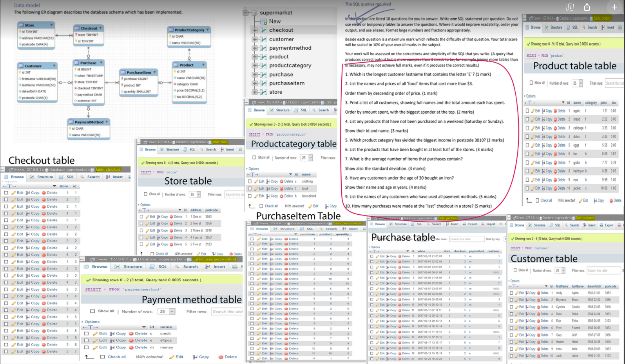Open the Number of rows dropdown in Product table panel
The height and width of the screenshot is (364, 625).
tap(578, 83)
